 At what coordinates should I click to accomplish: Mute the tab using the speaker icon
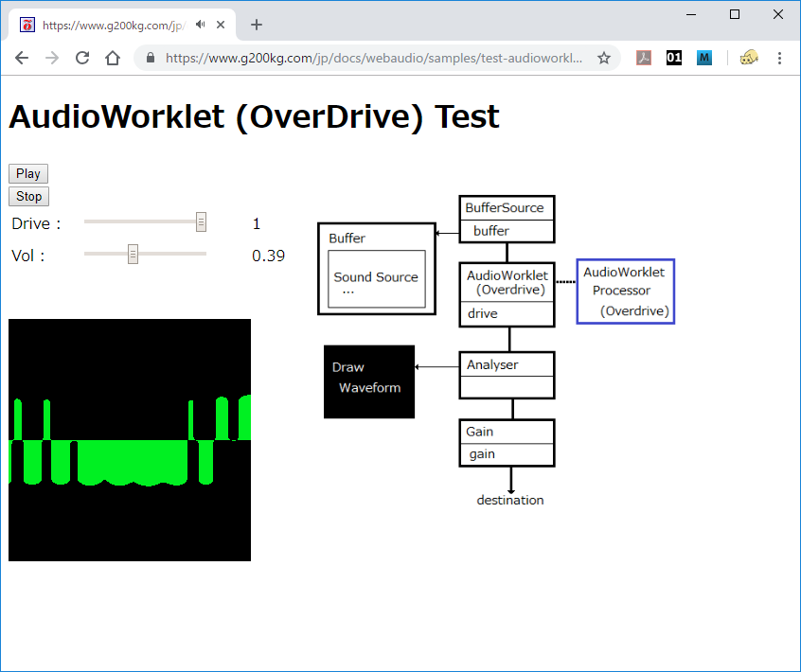click(x=201, y=25)
